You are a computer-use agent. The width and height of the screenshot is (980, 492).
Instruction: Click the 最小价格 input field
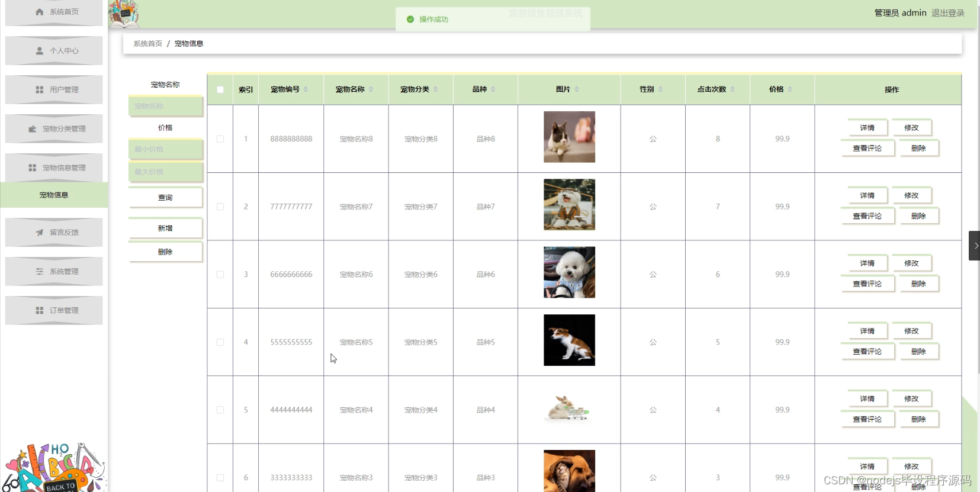coord(165,149)
